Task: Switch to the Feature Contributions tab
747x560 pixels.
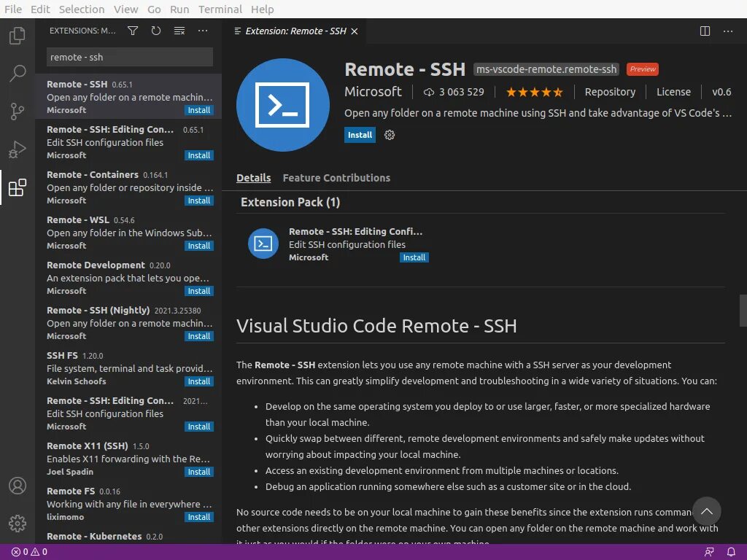Action: (336, 178)
